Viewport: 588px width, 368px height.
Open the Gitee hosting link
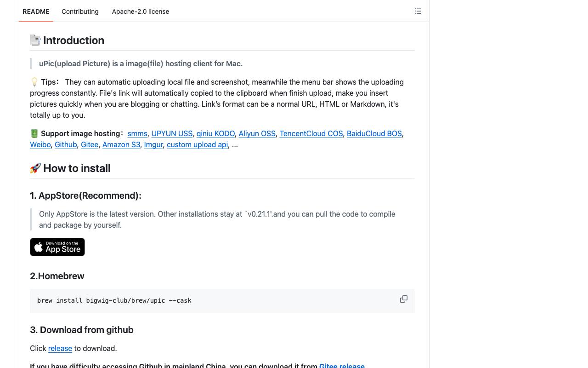[90, 144]
